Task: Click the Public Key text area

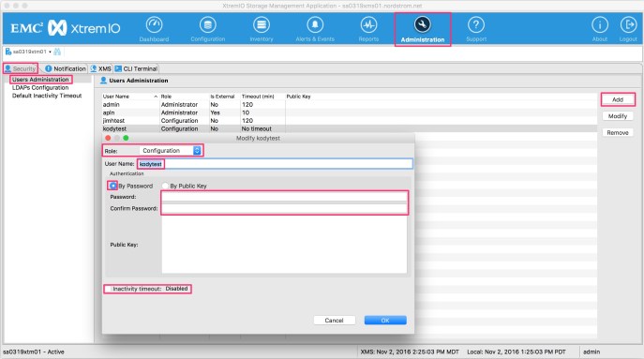Action: [284, 245]
